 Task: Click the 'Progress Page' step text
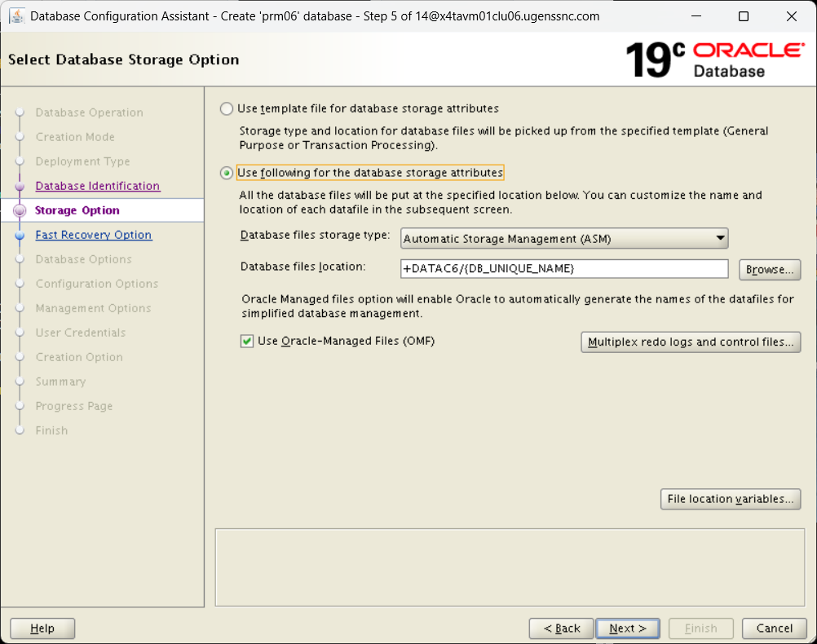point(73,407)
